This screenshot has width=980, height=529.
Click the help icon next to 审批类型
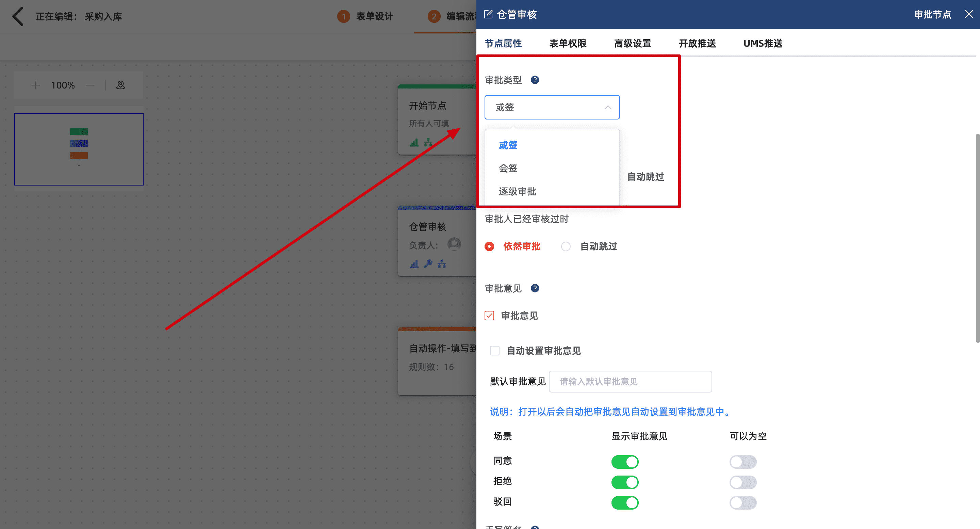tap(535, 80)
